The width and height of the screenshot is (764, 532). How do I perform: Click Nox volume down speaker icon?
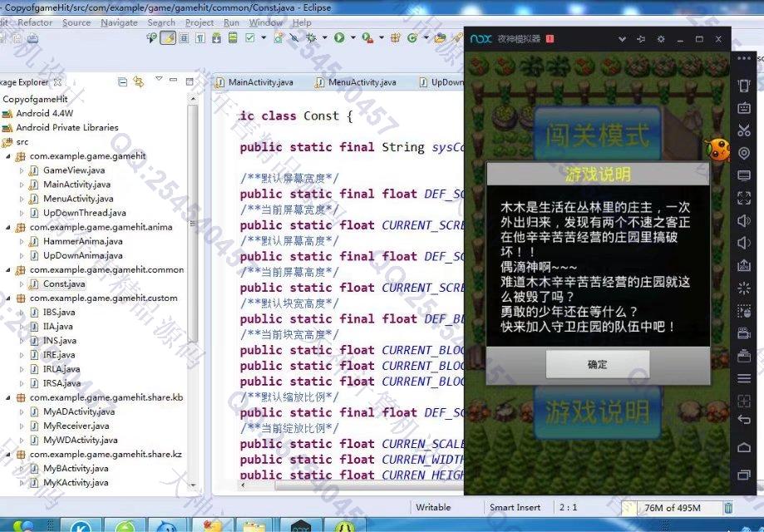(x=743, y=243)
